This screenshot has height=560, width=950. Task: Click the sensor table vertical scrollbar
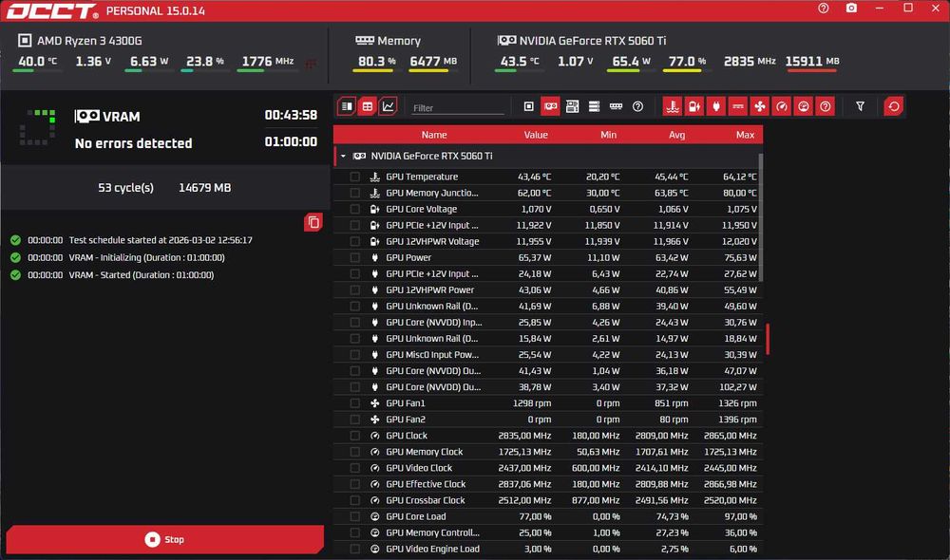tap(761, 218)
